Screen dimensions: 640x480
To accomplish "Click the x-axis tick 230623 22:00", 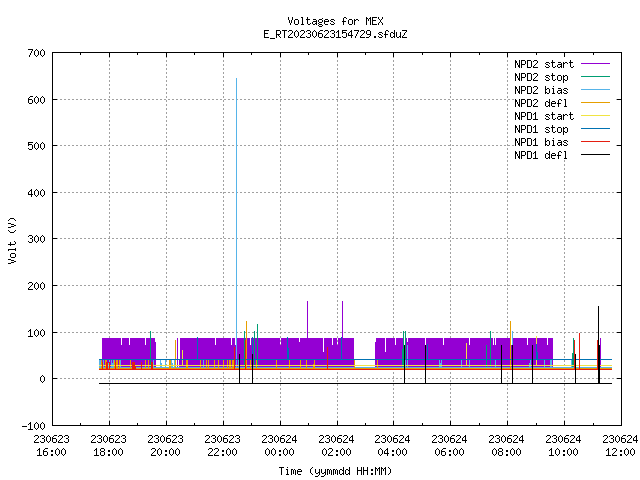I will tap(222, 446).
